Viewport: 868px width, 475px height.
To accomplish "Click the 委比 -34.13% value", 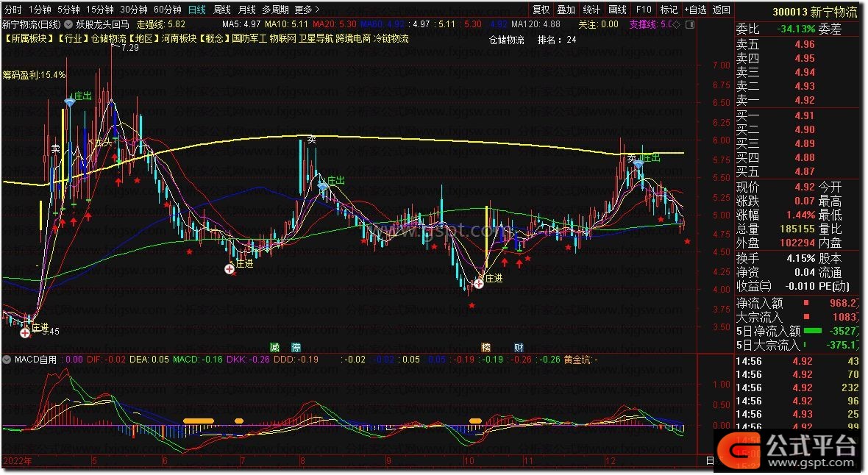I will (796, 29).
